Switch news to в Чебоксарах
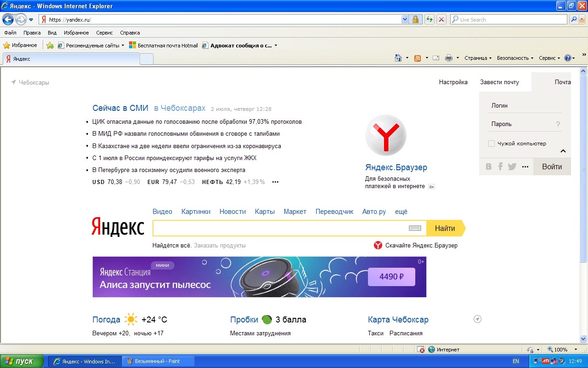 click(180, 108)
